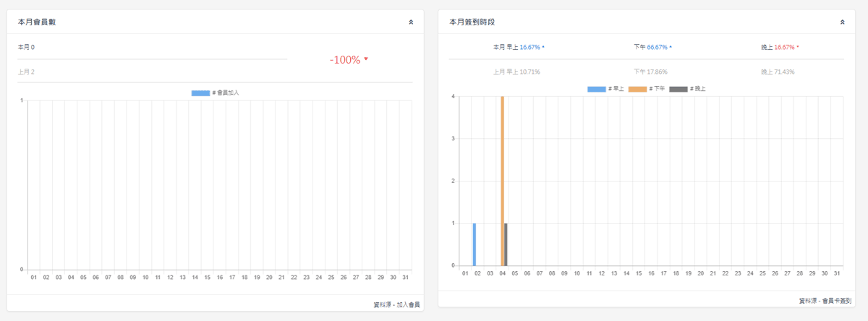The height and width of the screenshot is (321, 868).
Task: Click the 資料源 - 會員卡簽到 footer text
Action: [825, 300]
